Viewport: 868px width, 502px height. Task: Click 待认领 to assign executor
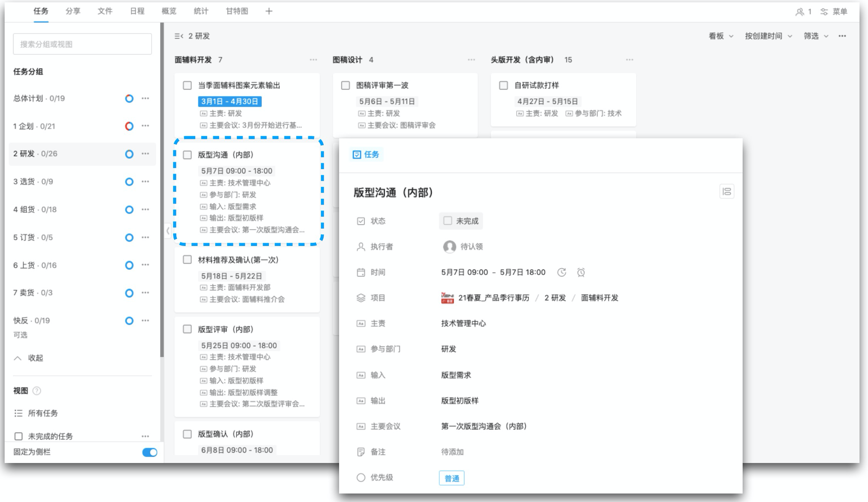pyautogui.click(x=471, y=247)
